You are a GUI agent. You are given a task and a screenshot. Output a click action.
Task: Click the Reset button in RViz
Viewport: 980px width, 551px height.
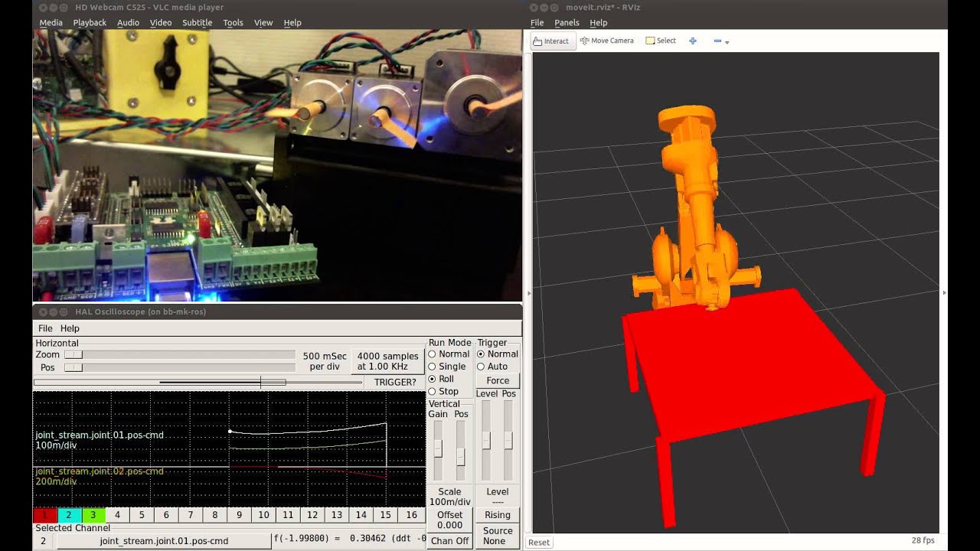(x=539, y=542)
